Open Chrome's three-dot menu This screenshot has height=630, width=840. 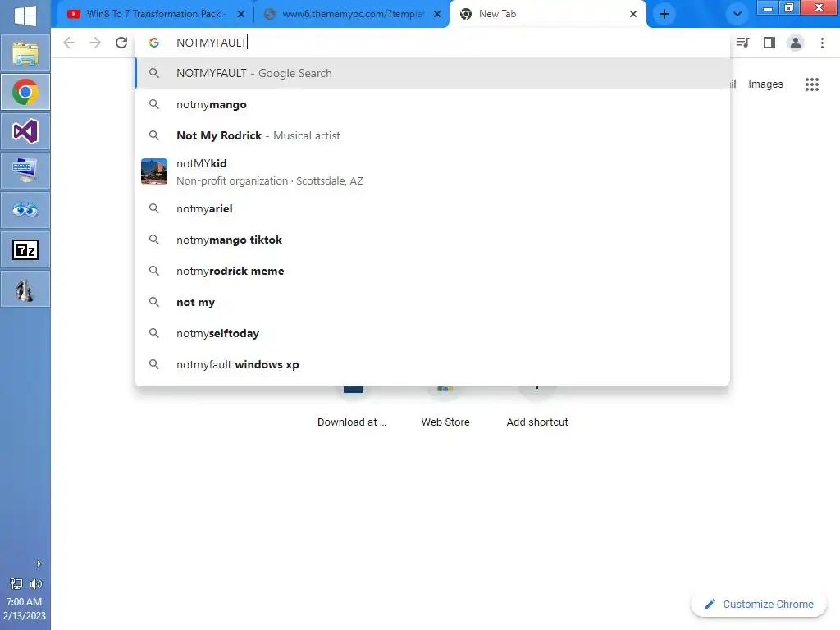point(822,43)
